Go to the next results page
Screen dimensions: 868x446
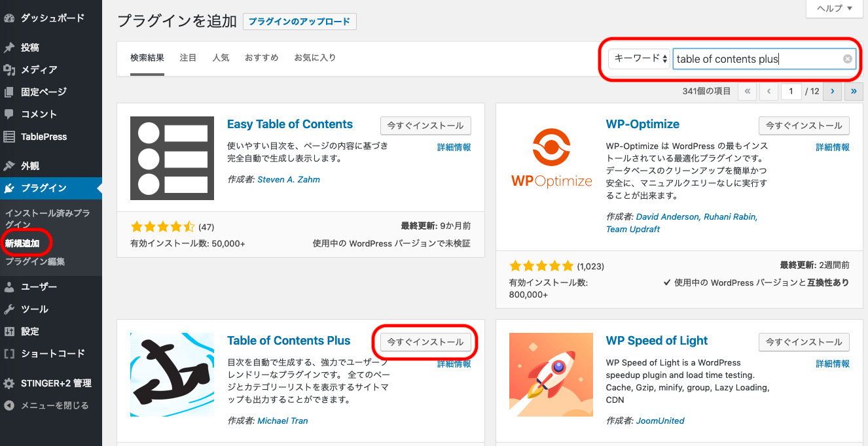coord(832,92)
